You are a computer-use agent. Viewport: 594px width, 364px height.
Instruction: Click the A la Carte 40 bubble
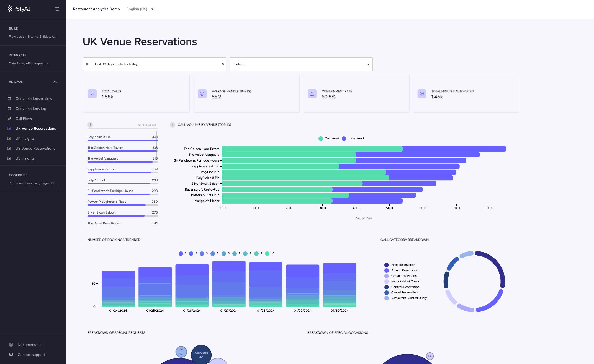pyautogui.click(x=201, y=355)
